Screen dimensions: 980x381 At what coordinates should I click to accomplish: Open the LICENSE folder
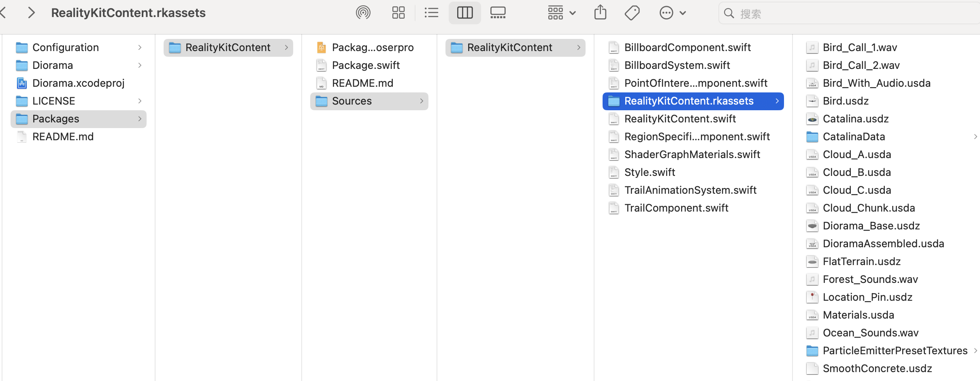[x=53, y=101]
